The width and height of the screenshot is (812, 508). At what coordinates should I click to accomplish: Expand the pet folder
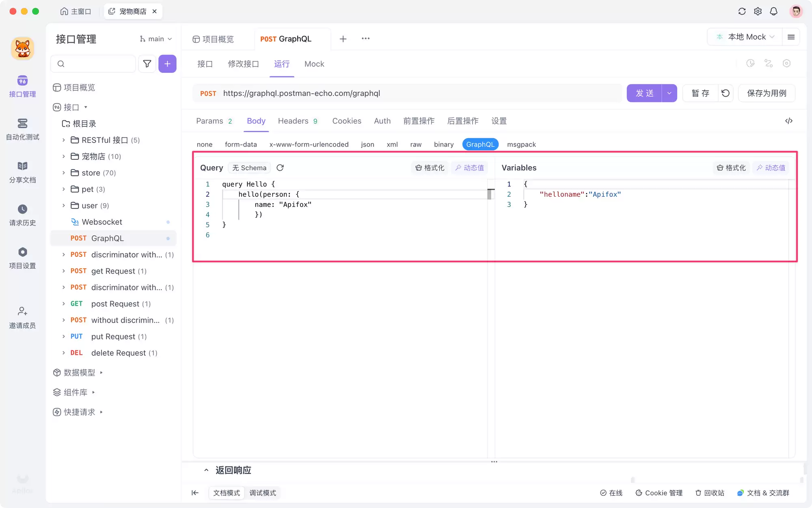coord(64,189)
